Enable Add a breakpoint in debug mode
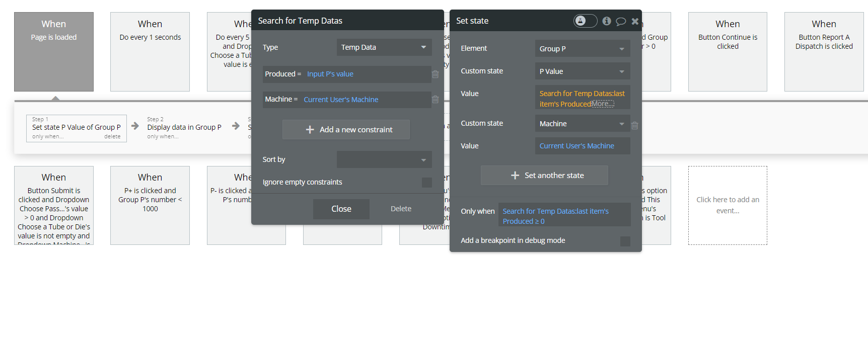This screenshot has width=868, height=344. [x=625, y=241]
